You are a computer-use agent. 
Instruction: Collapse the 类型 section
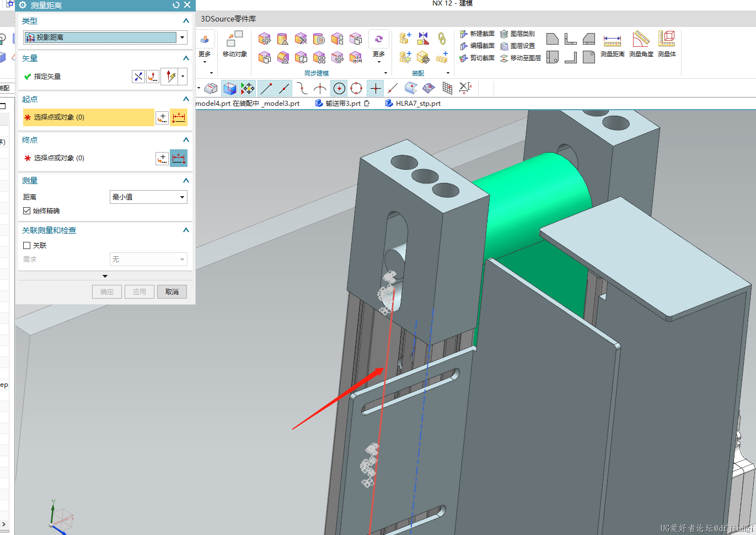click(x=186, y=20)
